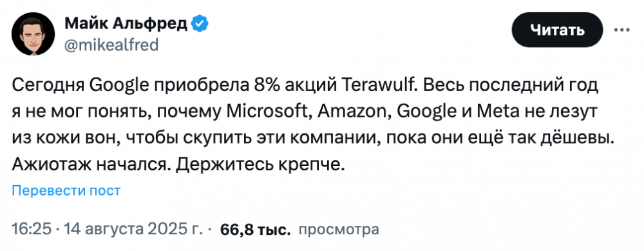Open the 14 августа 2025 г. date link
Viewport: 644px width, 251px height.
click(x=131, y=229)
